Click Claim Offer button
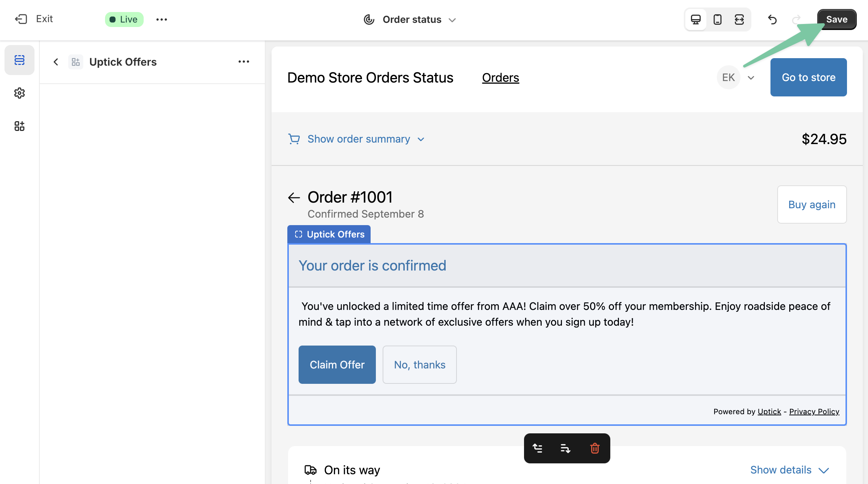This screenshot has width=868, height=484. pos(337,365)
